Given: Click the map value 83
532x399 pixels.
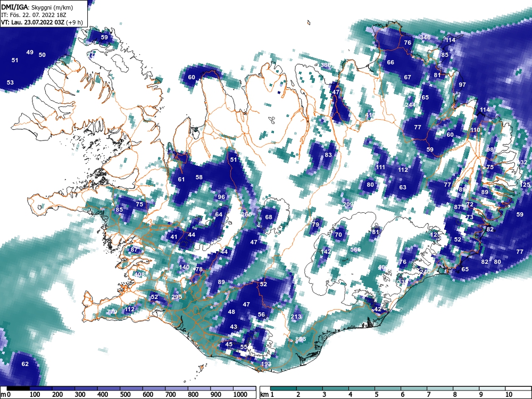Looking at the screenshot, I should coord(328,155).
